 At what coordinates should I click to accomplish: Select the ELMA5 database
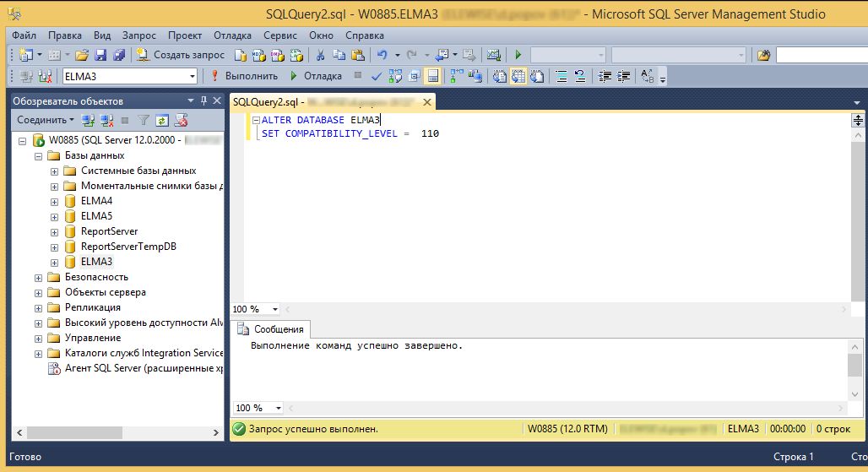click(96, 216)
